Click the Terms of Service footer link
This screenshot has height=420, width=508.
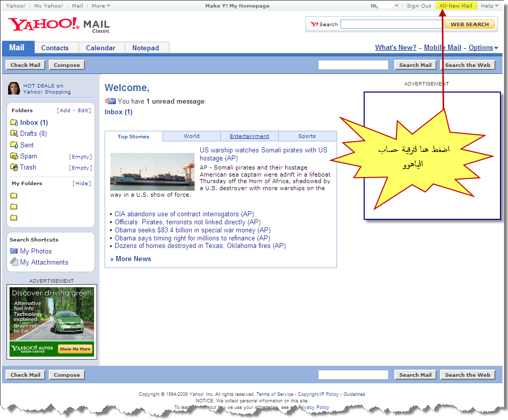(275, 394)
